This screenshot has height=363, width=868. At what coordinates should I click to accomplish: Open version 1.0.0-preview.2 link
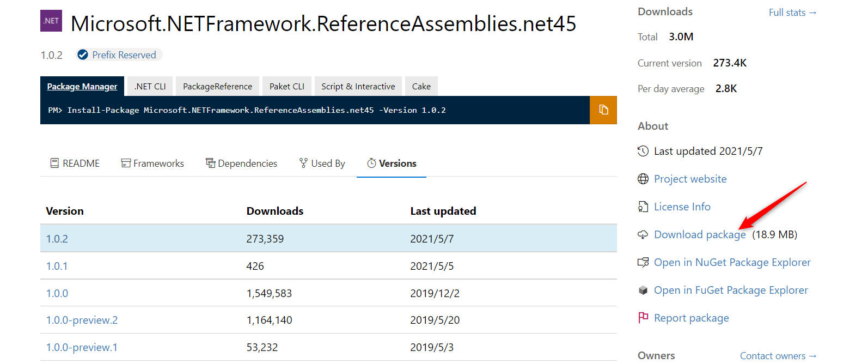pyautogui.click(x=82, y=320)
